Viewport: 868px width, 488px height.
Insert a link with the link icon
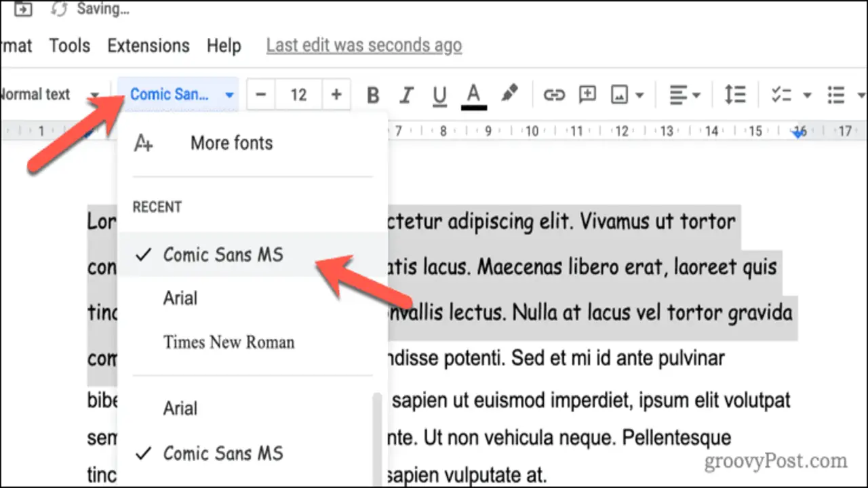click(554, 95)
